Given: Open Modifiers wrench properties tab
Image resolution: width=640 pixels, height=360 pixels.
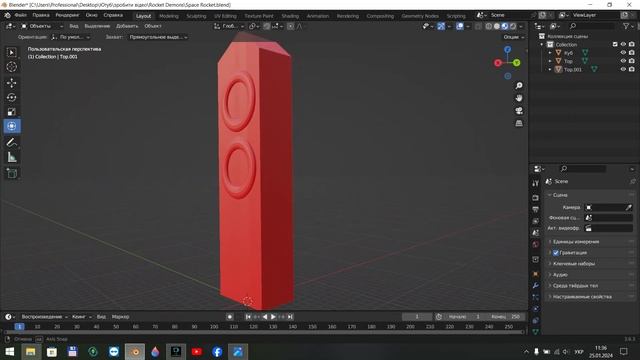Looking at the screenshot, I should [x=536, y=285].
